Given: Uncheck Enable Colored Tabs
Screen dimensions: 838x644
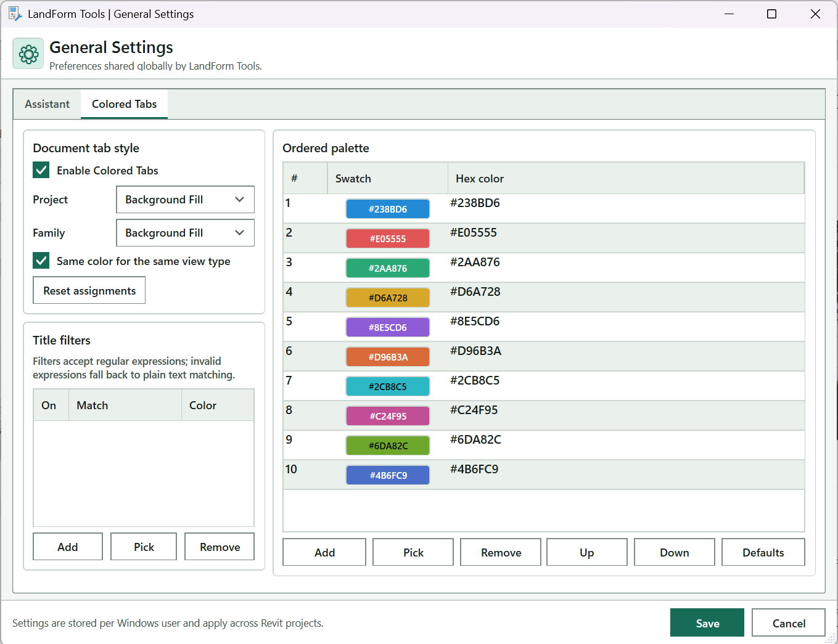Looking at the screenshot, I should (x=41, y=170).
